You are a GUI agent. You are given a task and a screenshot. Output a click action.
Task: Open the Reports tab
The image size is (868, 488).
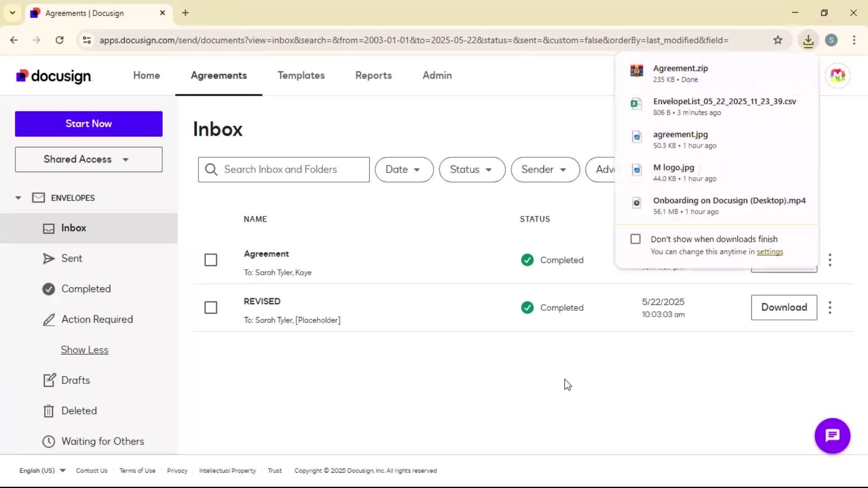(373, 75)
